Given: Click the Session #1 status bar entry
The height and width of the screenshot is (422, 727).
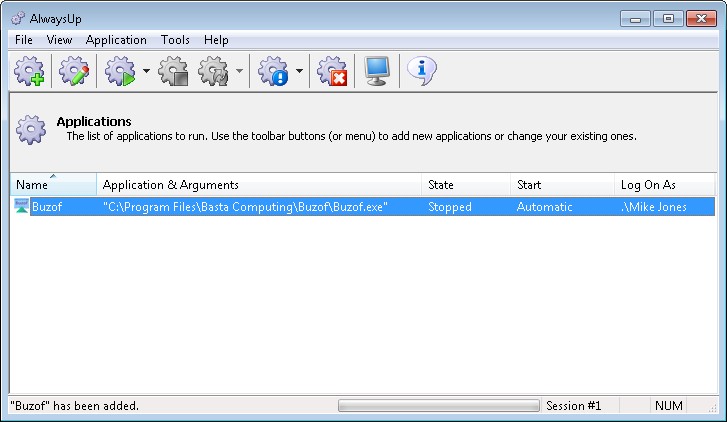Looking at the screenshot, I should pyautogui.click(x=574, y=406).
